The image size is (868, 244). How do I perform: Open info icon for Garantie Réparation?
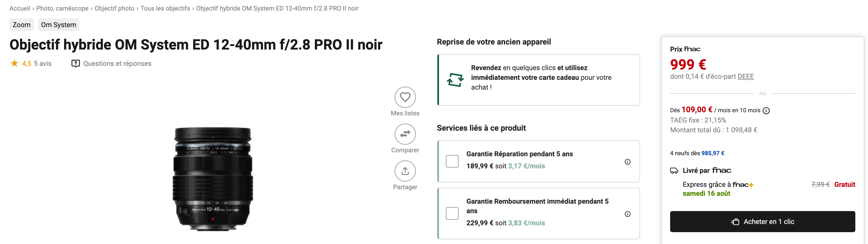click(627, 162)
